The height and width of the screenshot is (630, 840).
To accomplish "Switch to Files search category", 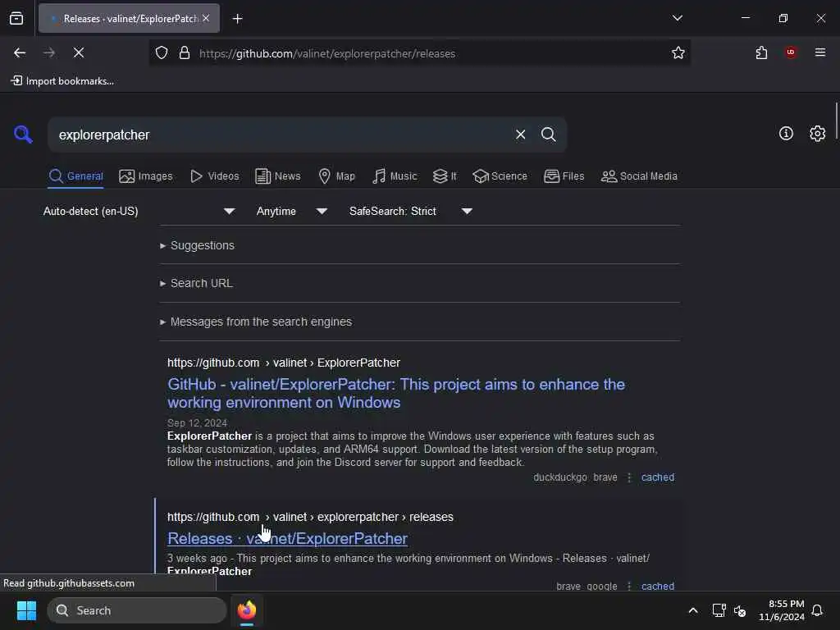I will pos(564,176).
